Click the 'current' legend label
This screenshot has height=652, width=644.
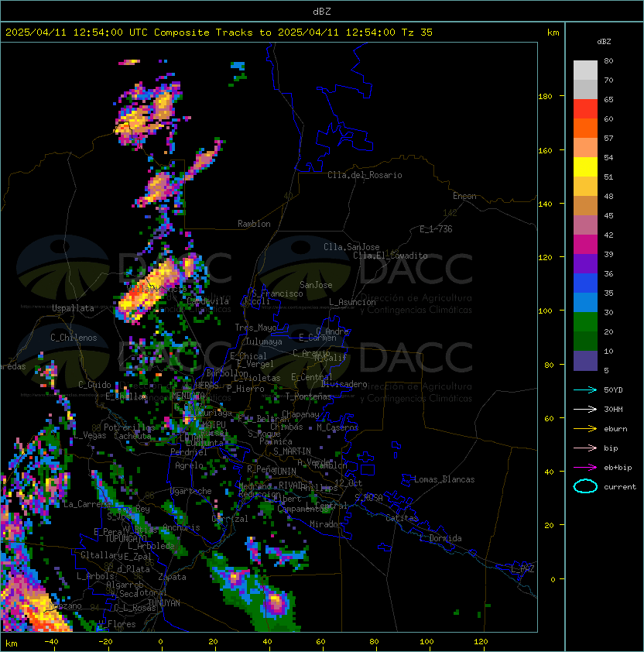[x=620, y=487]
